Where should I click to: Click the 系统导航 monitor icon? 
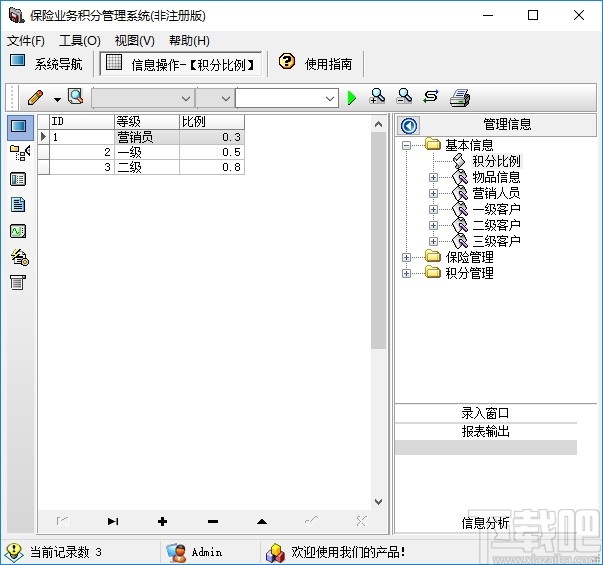(17, 61)
